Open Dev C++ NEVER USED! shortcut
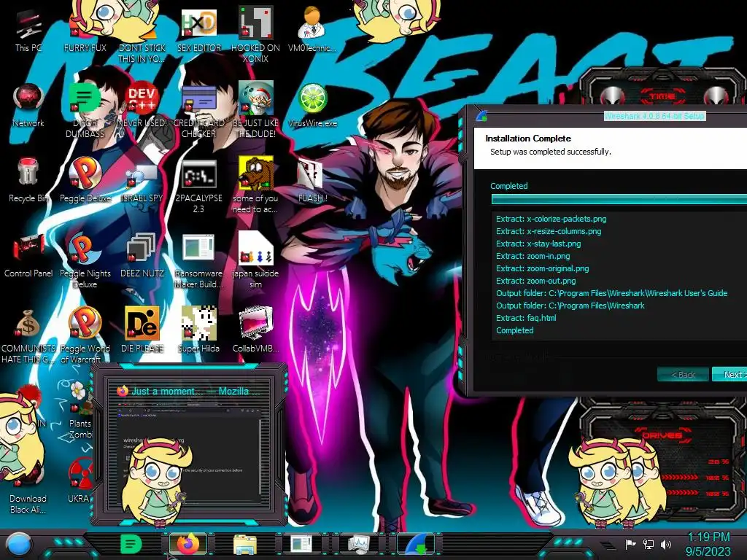The height and width of the screenshot is (560, 747). (142, 105)
